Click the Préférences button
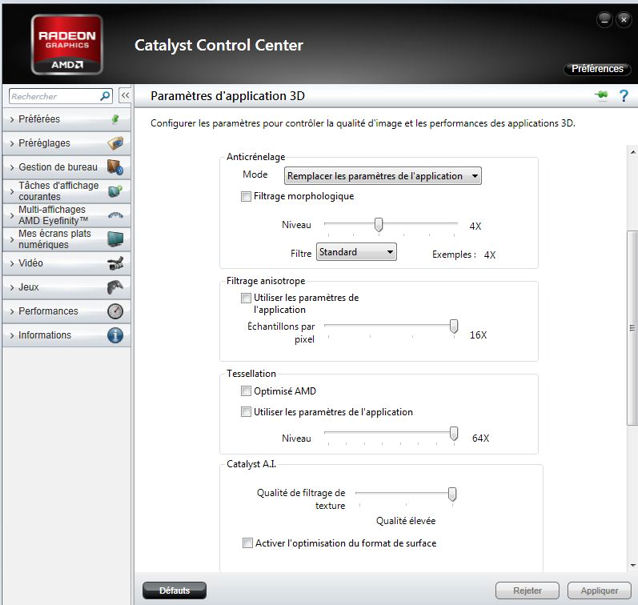The image size is (638, 605). point(597,69)
